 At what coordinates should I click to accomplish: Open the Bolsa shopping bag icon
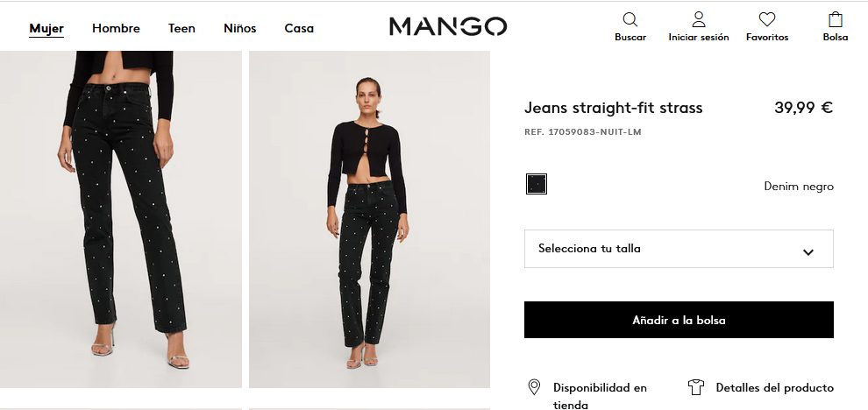835,19
